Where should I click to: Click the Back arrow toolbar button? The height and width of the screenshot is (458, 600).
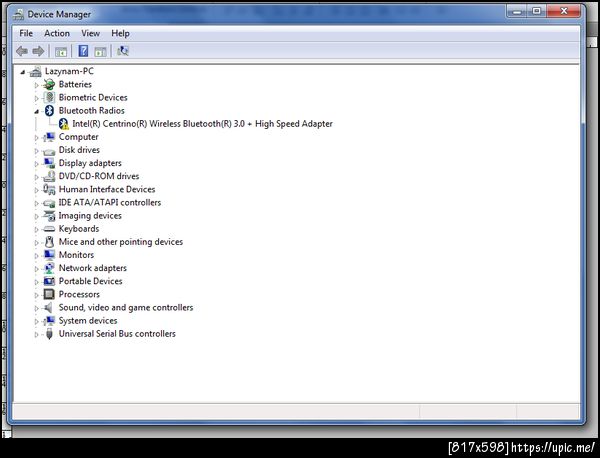pos(22,51)
